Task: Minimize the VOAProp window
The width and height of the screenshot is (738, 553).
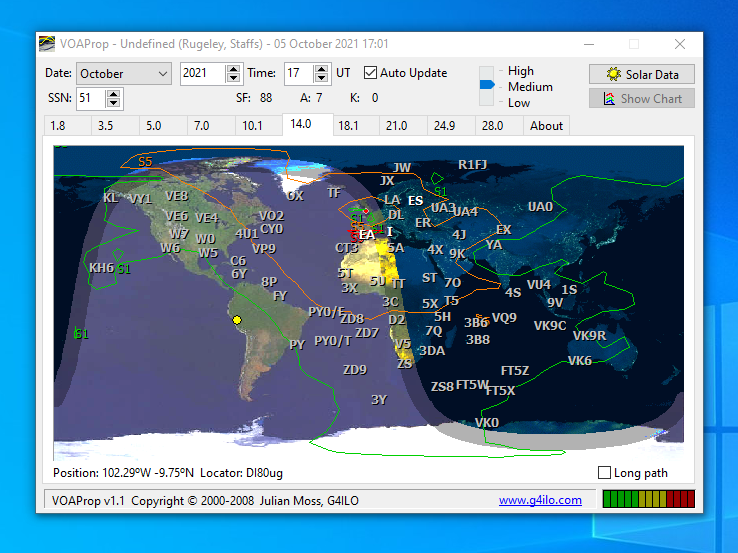Action: [x=589, y=44]
